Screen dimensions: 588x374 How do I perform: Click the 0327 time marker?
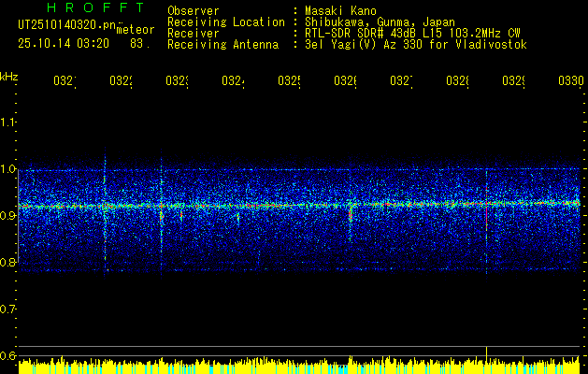point(401,81)
